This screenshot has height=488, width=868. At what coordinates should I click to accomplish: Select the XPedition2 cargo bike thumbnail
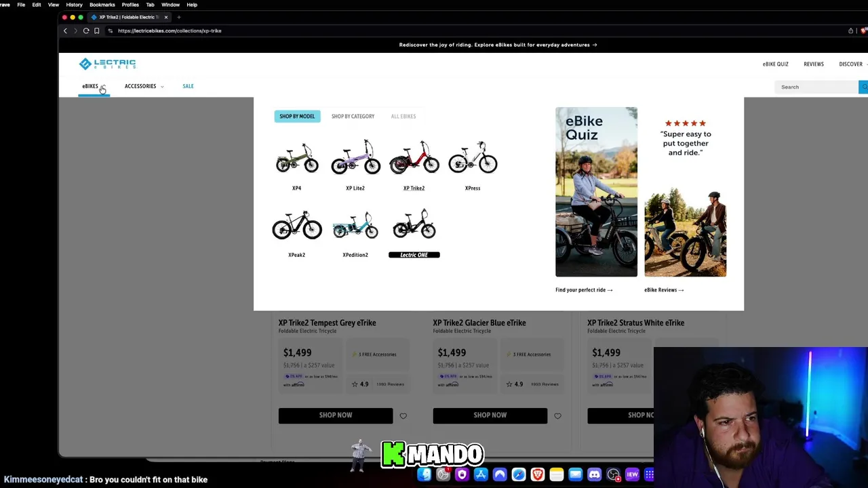[355, 224]
